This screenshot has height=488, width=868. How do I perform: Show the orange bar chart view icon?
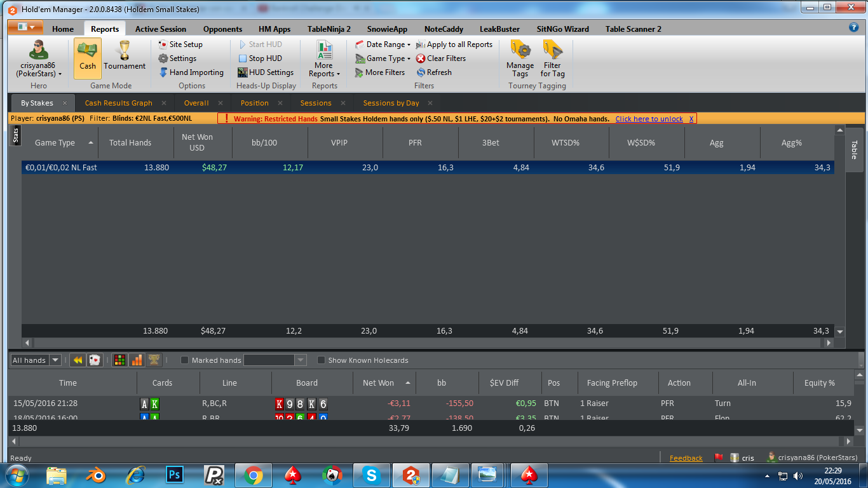point(136,360)
